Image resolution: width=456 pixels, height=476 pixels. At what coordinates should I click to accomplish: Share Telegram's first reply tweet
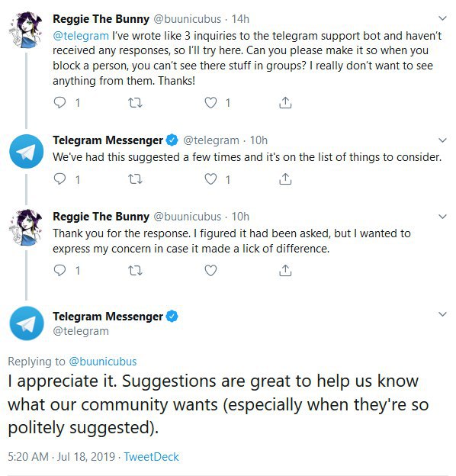pos(285,178)
